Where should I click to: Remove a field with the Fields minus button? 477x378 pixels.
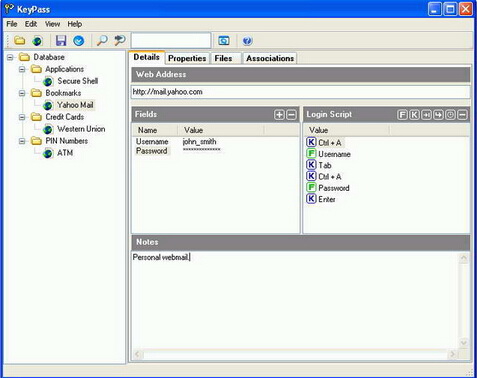point(291,115)
